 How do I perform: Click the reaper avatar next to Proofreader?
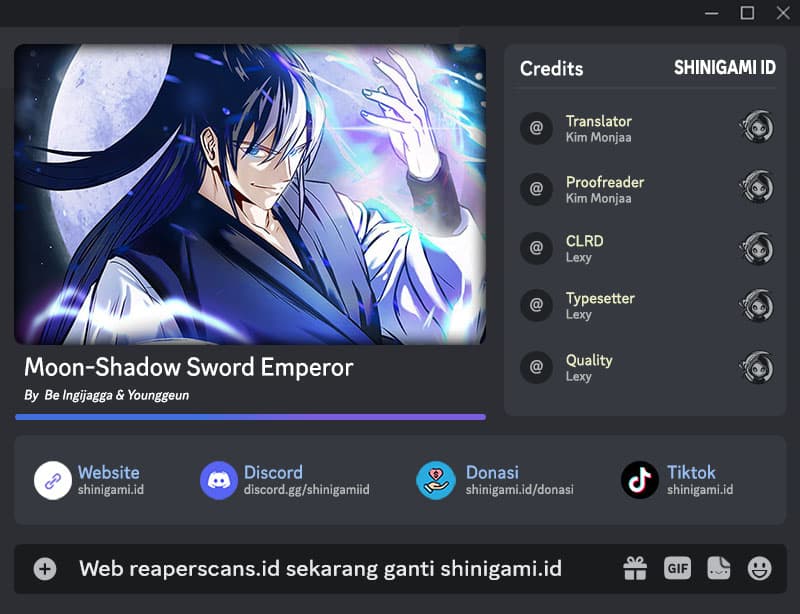click(757, 186)
